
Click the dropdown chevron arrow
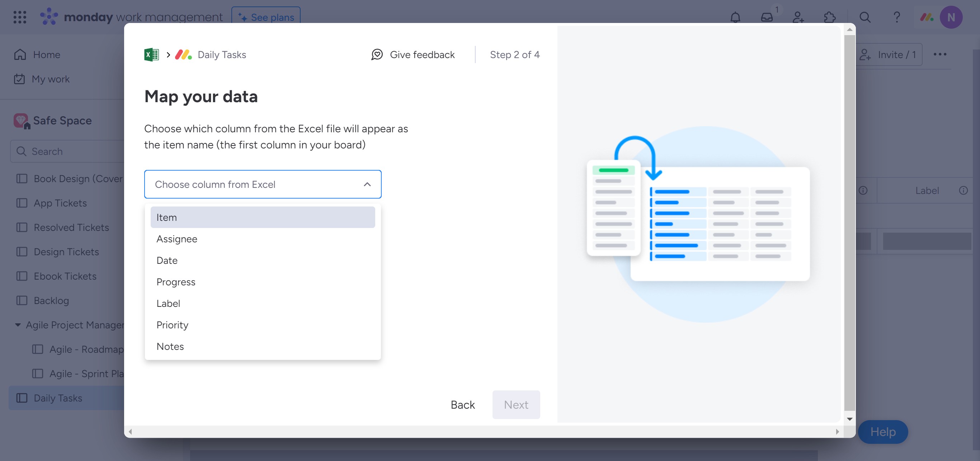tap(367, 184)
